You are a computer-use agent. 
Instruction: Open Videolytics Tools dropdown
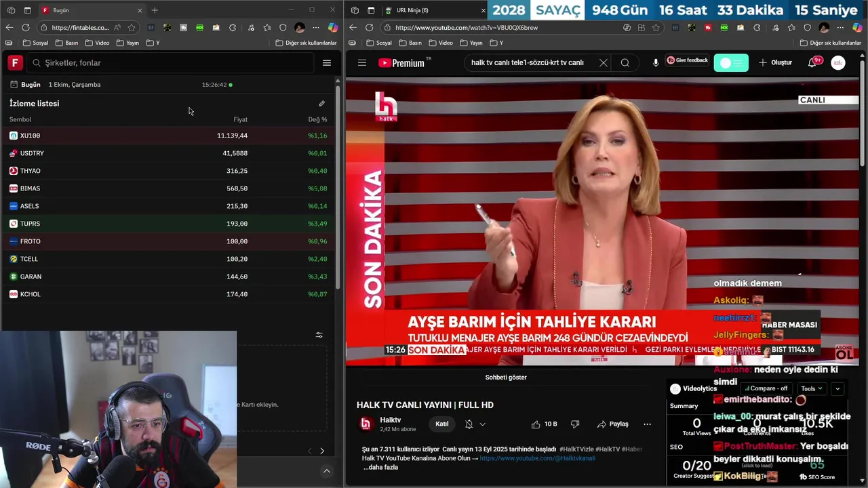tap(811, 389)
